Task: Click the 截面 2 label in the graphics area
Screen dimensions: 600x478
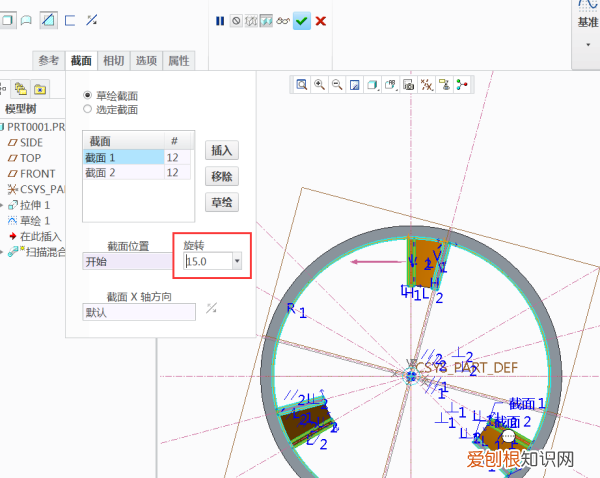Action: pyautogui.click(x=513, y=422)
